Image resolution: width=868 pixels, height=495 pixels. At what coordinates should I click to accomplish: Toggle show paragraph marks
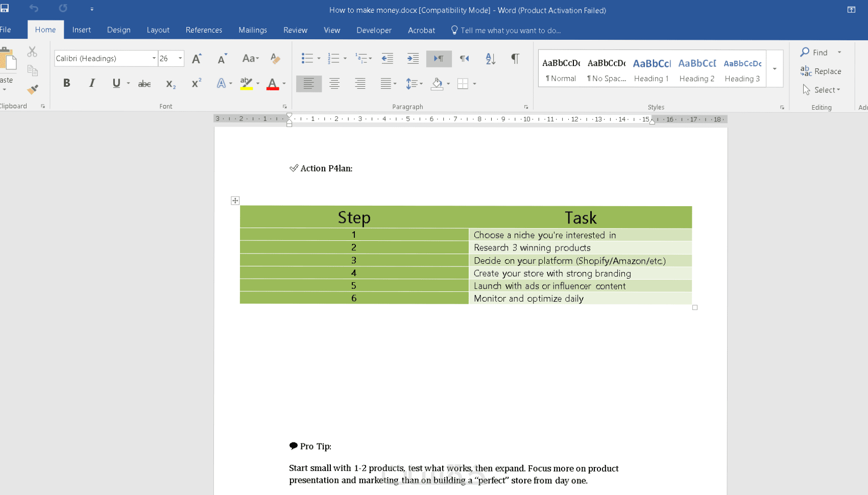click(x=515, y=59)
